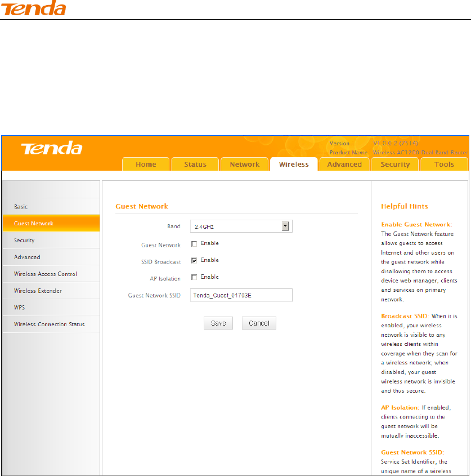This screenshot has width=471, height=476.
Task: Click the Guest Network field label
Action: click(x=161, y=245)
